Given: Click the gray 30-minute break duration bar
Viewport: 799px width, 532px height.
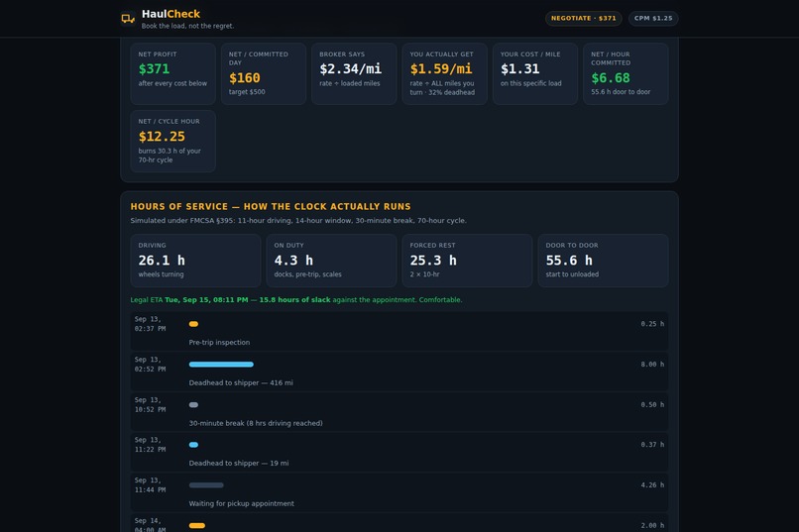Looking at the screenshot, I should (x=193, y=405).
